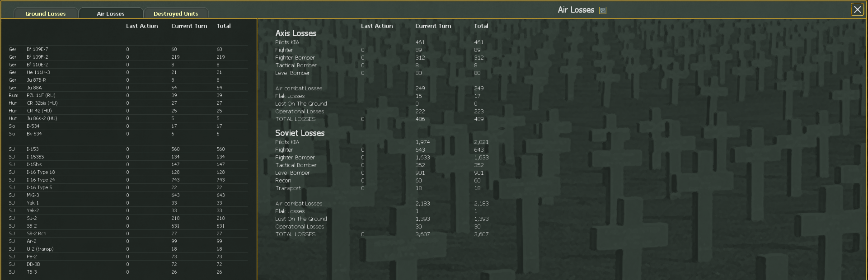Select the B-534 aircraft row
This screenshot has width=868, height=280.
click(128, 126)
